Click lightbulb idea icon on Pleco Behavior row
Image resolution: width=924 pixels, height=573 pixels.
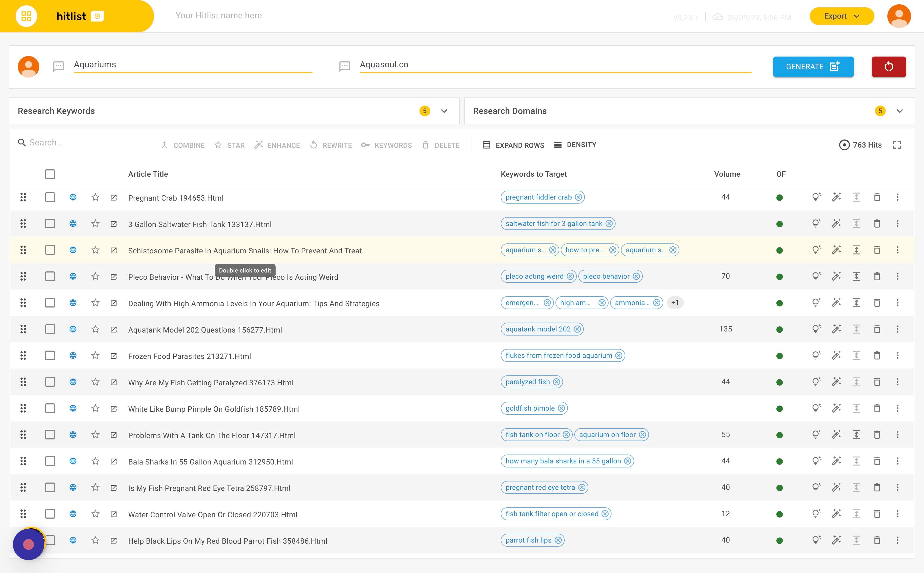816,276
